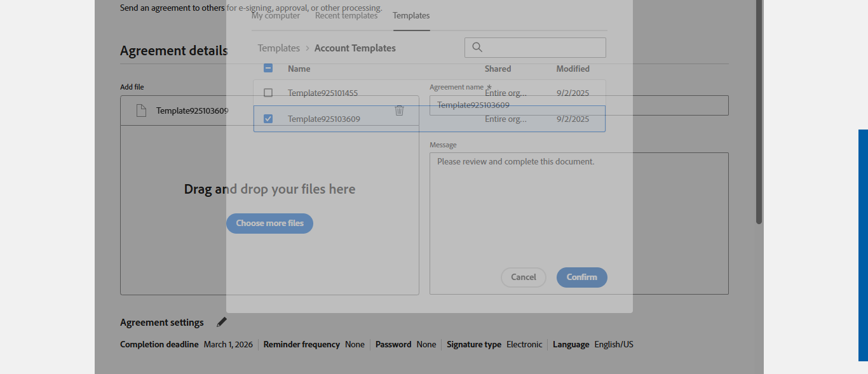Select Template925101455 row name

[323, 93]
